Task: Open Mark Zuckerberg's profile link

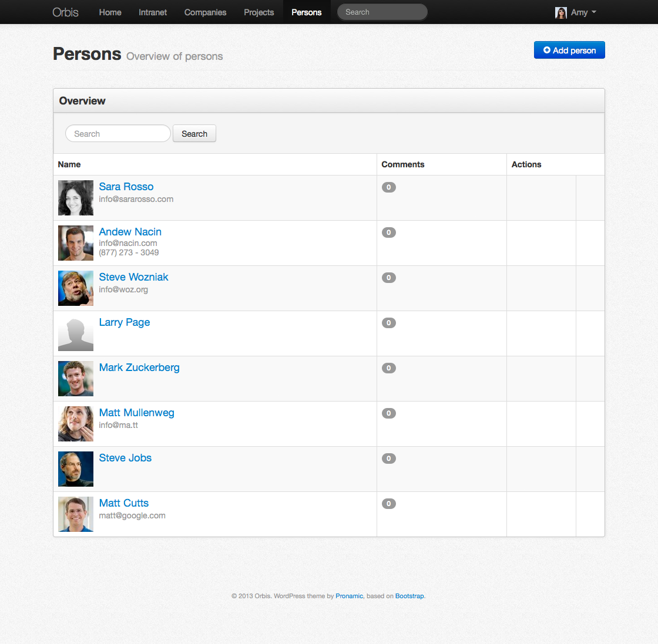Action: pyautogui.click(x=139, y=367)
